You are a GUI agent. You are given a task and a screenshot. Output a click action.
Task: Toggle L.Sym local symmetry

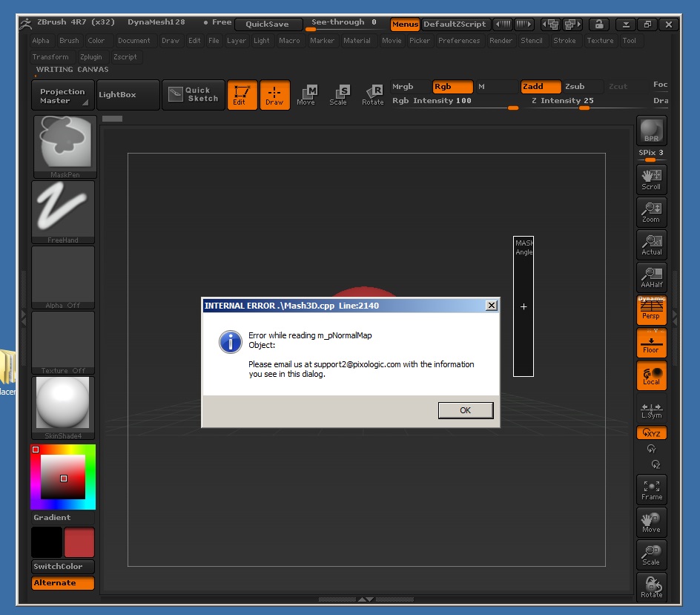tap(651, 408)
